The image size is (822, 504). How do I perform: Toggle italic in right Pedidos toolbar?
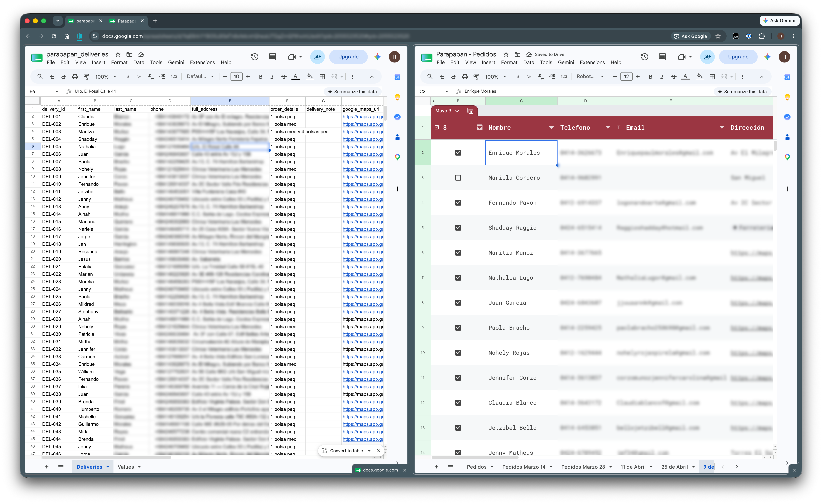(662, 77)
